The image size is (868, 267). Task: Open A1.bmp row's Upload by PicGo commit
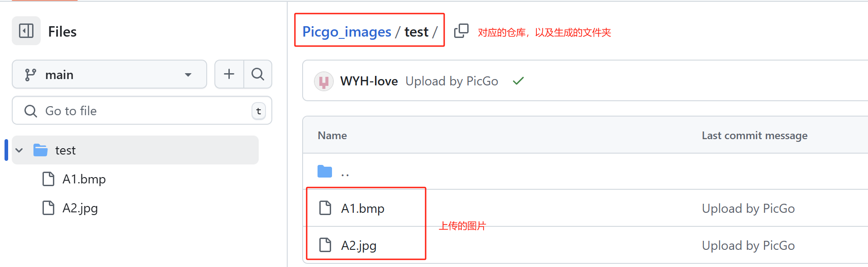[x=748, y=209]
